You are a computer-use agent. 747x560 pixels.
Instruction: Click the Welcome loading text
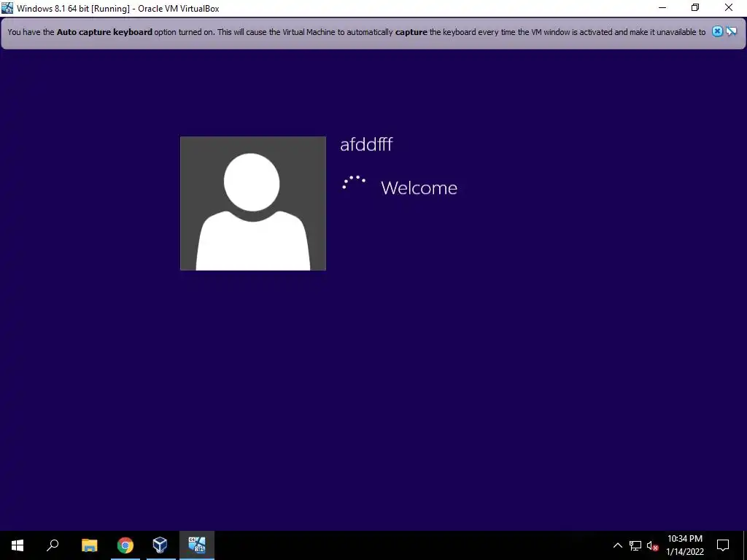click(x=419, y=187)
